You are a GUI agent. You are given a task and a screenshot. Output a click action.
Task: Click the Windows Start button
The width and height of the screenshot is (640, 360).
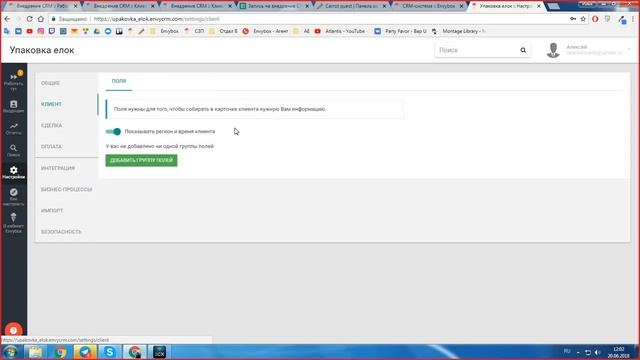pyautogui.click(x=10, y=352)
